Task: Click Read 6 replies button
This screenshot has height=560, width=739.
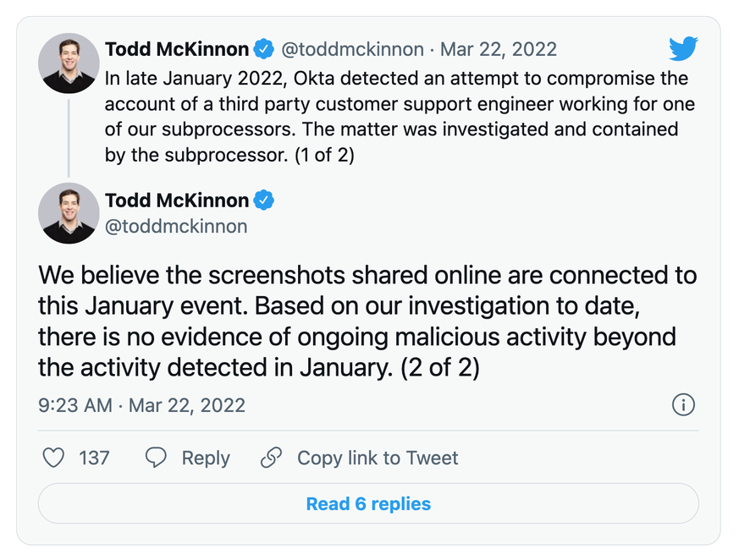Action: (x=368, y=504)
